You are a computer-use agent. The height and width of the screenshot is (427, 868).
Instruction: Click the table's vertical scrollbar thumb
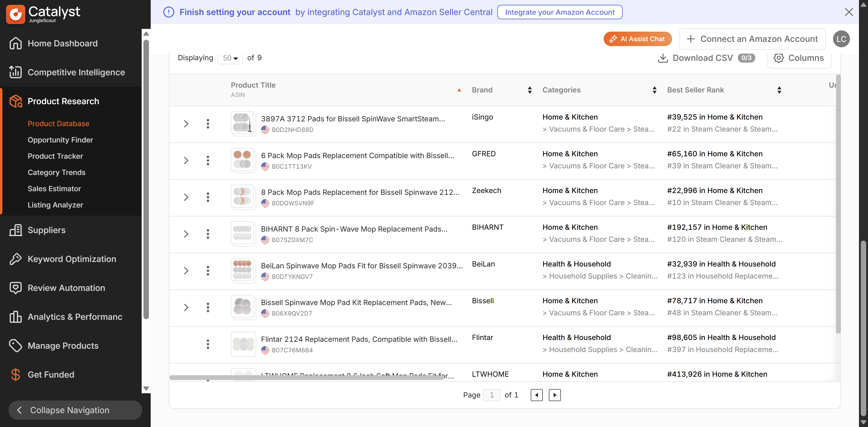838,204
